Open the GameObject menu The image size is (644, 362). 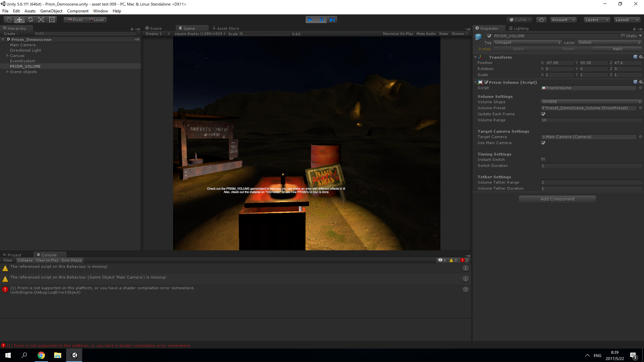tap(51, 11)
